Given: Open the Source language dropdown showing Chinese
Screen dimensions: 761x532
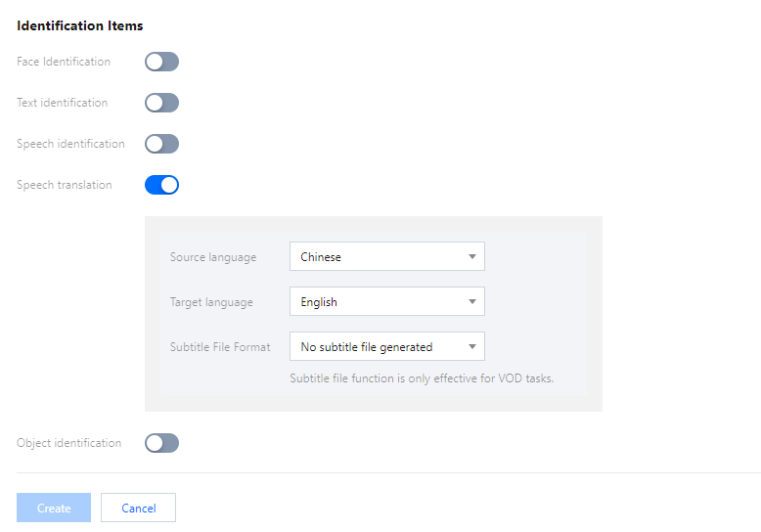Looking at the screenshot, I should click(386, 257).
